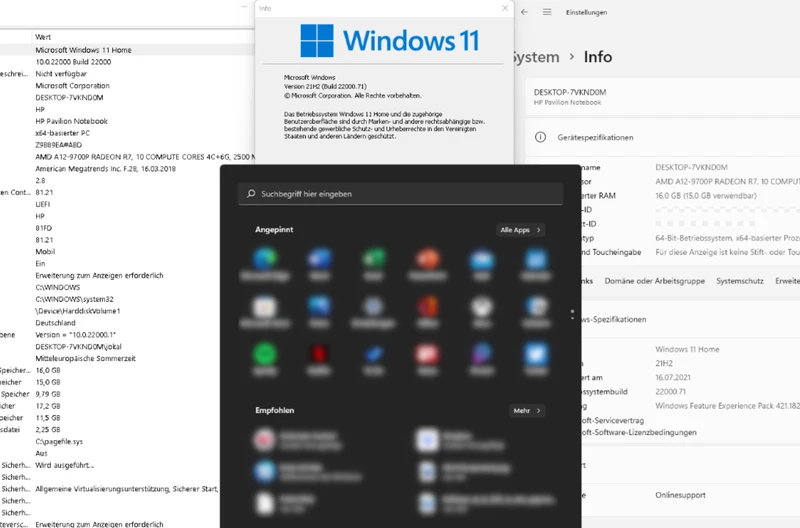The width and height of the screenshot is (800, 528).
Task: Launch the pinned Word app
Action: coord(319,264)
